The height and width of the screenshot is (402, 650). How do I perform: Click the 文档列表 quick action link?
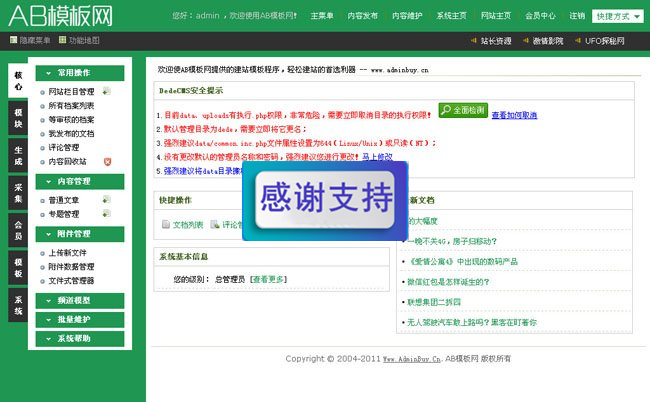click(x=188, y=225)
